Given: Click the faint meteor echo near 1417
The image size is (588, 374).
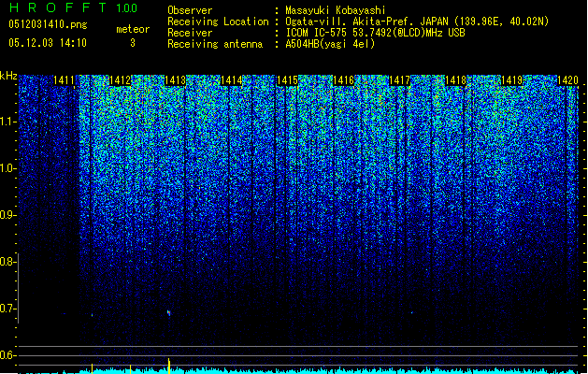Looking at the screenshot, I should point(411,312).
